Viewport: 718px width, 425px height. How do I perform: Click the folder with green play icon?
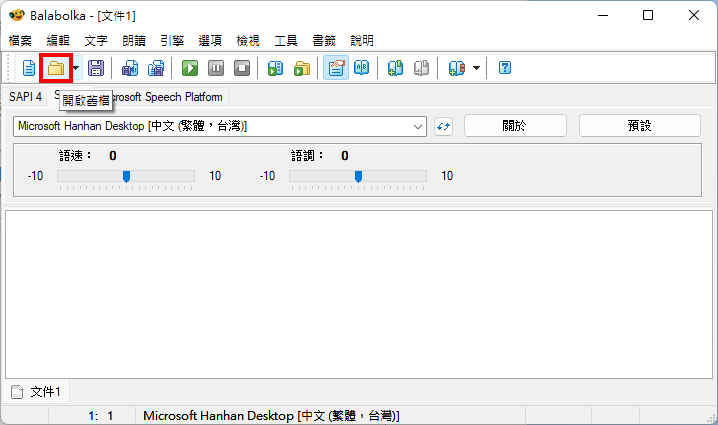coord(302,68)
